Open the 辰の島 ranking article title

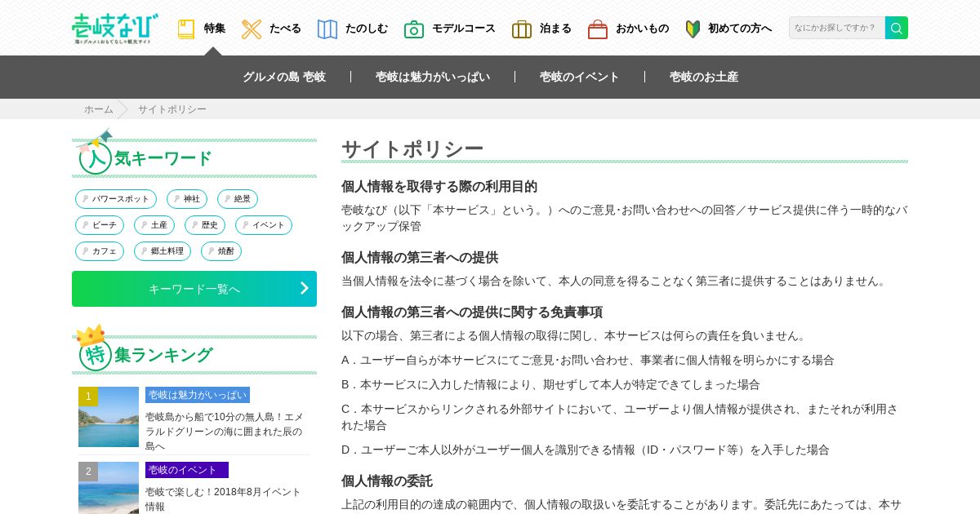[225, 431]
